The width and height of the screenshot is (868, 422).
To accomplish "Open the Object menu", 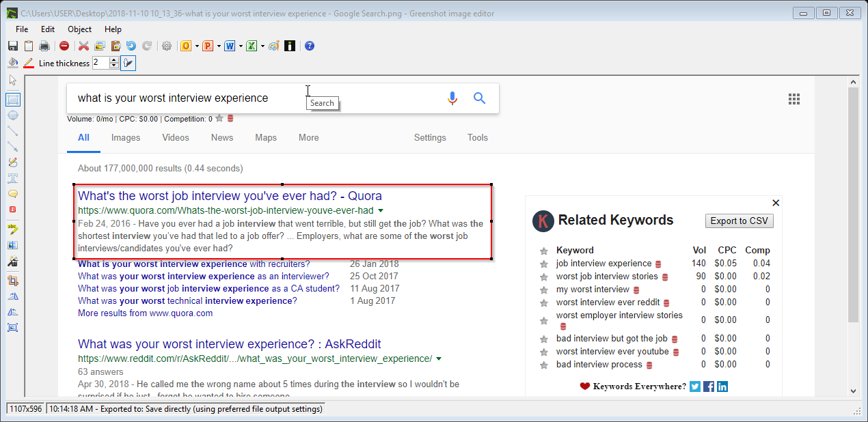I will point(79,29).
